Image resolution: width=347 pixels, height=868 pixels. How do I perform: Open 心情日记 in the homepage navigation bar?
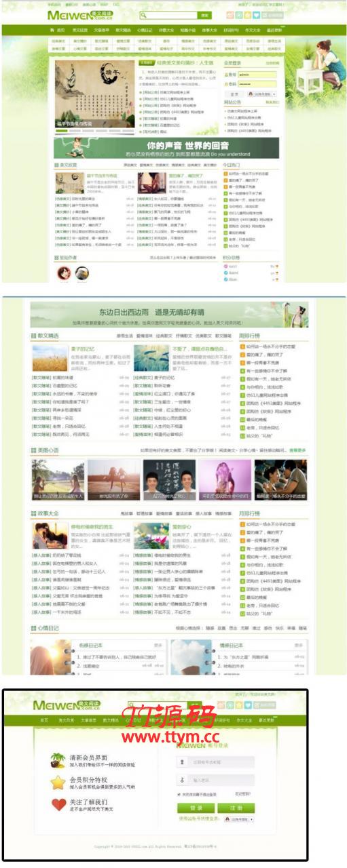point(144,30)
